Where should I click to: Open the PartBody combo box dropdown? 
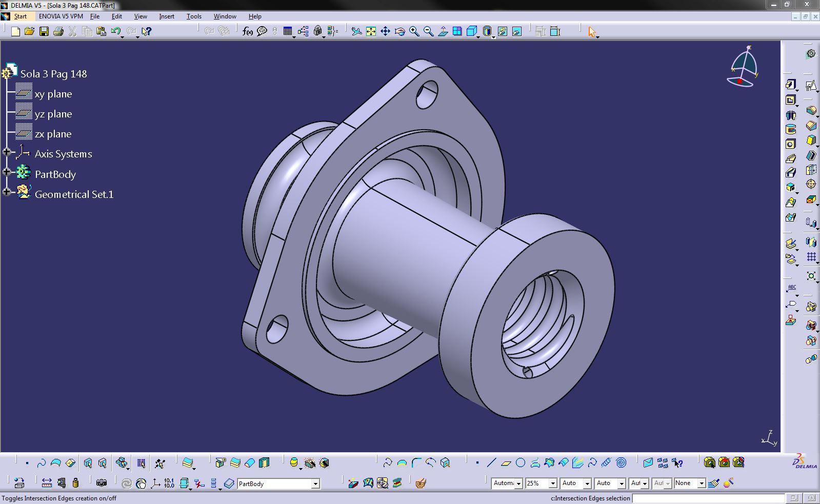pos(315,483)
